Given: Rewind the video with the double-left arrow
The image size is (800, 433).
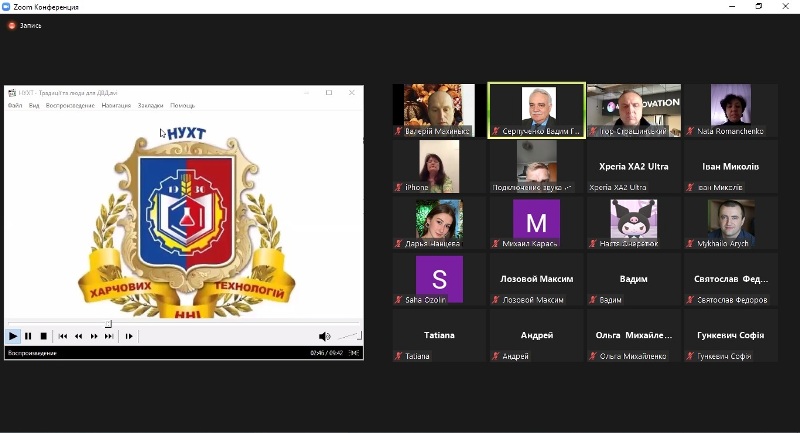Looking at the screenshot, I should (x=78, y=336).
